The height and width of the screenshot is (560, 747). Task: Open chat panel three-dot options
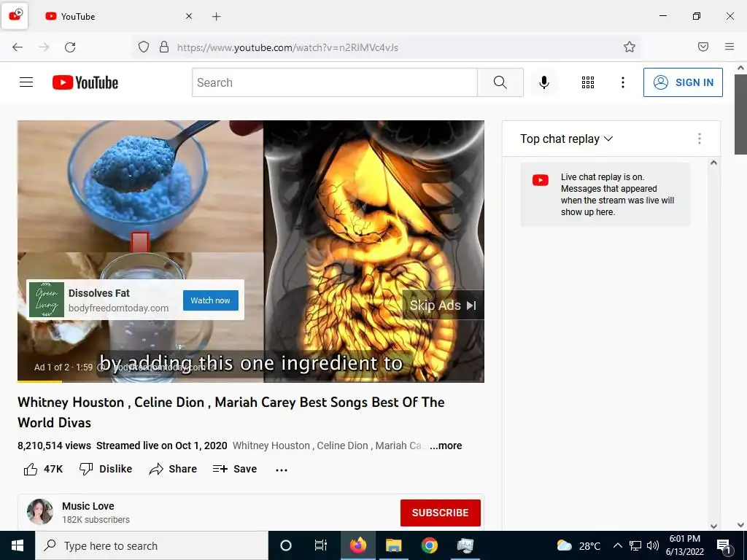(x=700, y=139)
